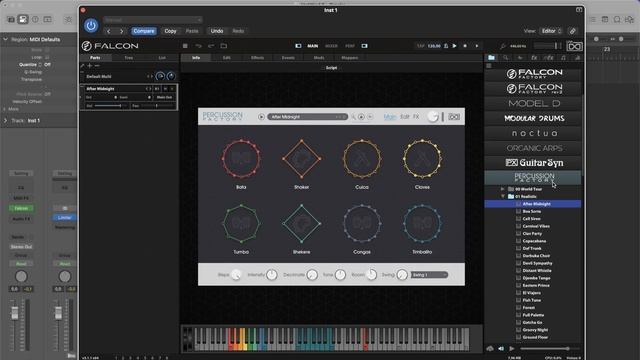Open the Falcon main menu icon
This screenshot has height=360, width=640.
[185, 46]
